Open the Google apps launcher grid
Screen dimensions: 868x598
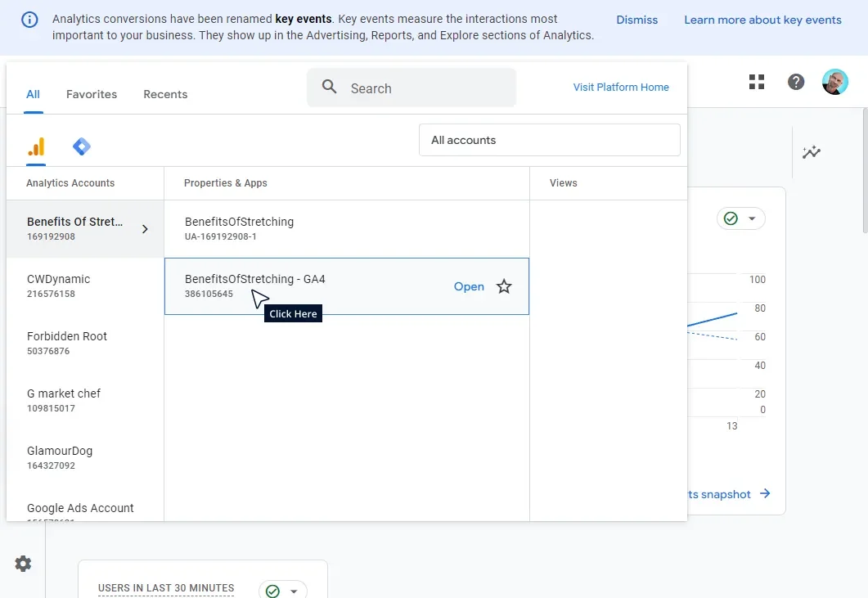[756, 81]
